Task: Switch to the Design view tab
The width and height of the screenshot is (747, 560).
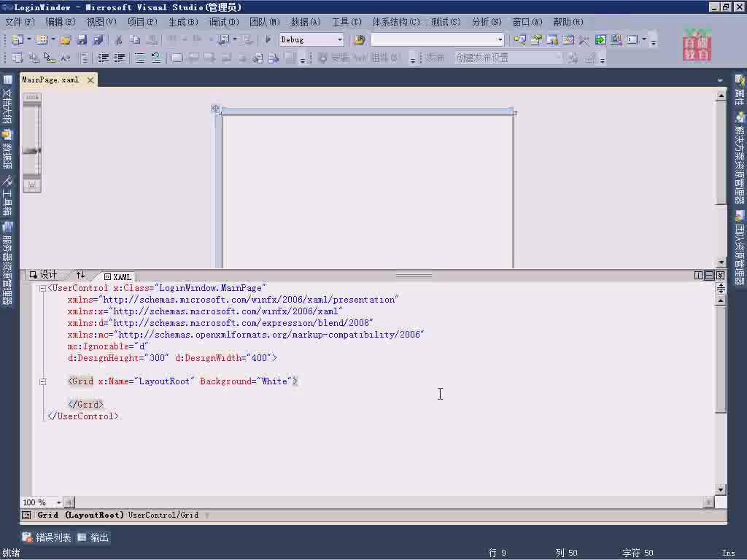Action: click(x=43, y=275)
